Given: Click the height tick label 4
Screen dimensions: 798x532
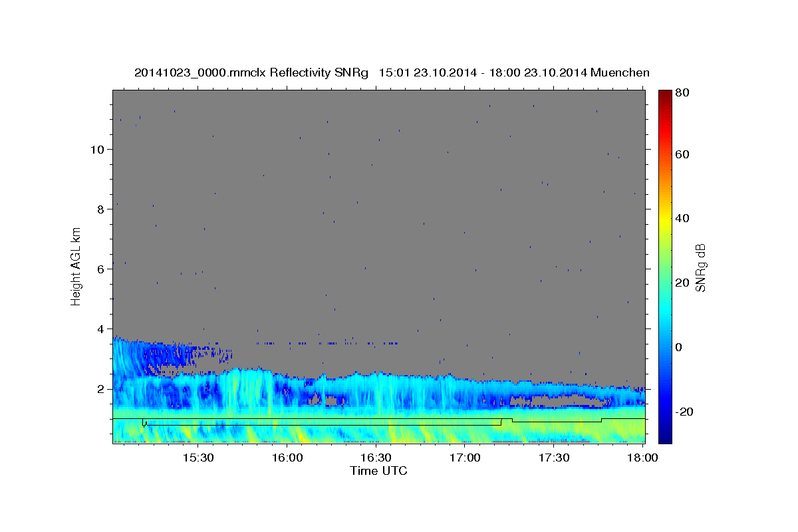Looking at the screenshot, I should pos(102,329).
